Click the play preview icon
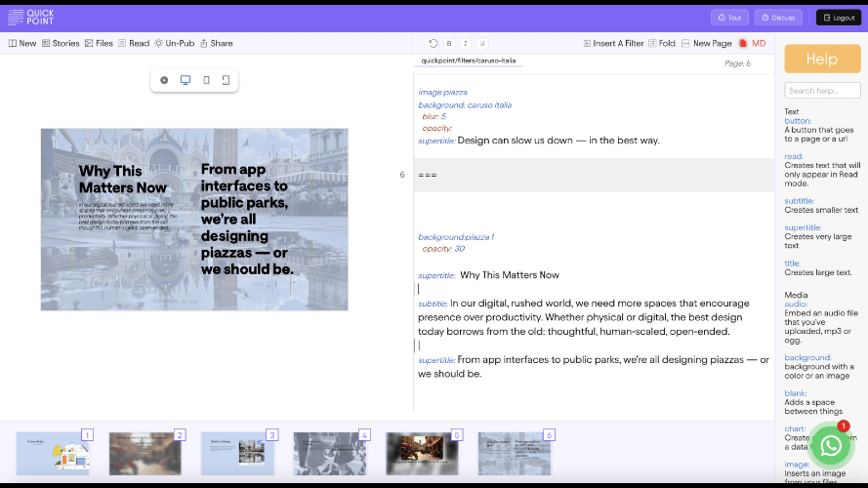This screenshot has height=488, width=868. pos(164,80)
